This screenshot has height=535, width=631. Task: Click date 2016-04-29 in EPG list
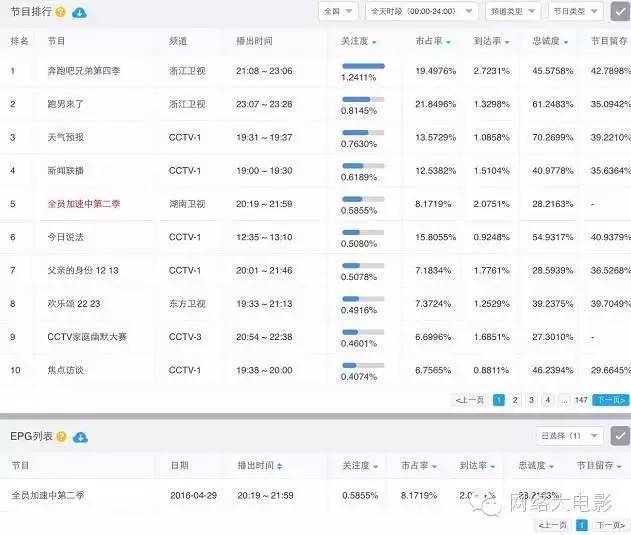pos(193,496)
